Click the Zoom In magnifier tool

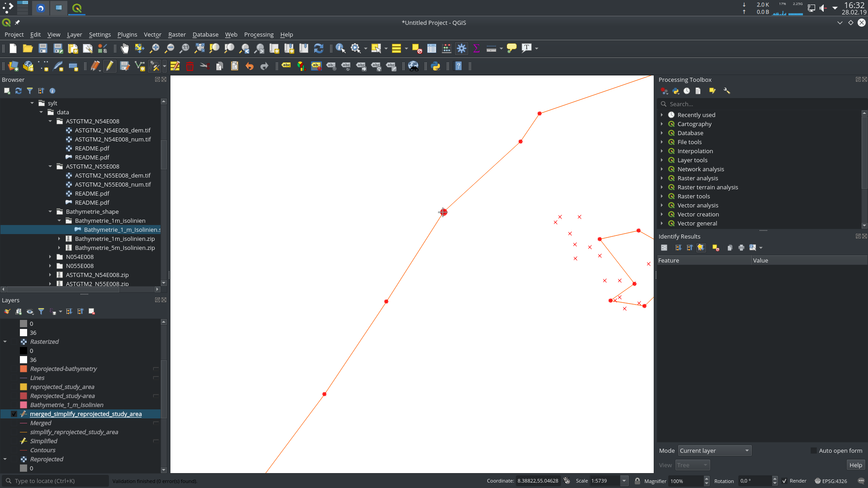coord(155,48)
